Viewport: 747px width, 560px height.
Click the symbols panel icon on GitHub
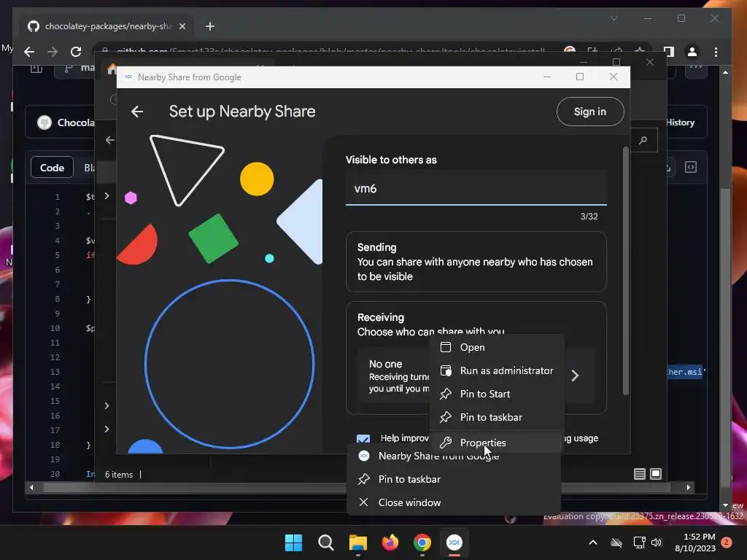click(691, 167)
